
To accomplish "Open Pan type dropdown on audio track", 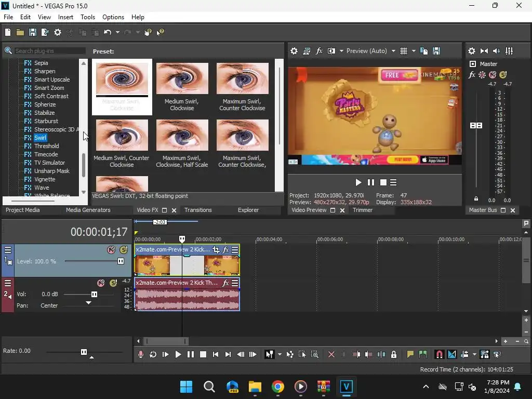I will 49,305.
